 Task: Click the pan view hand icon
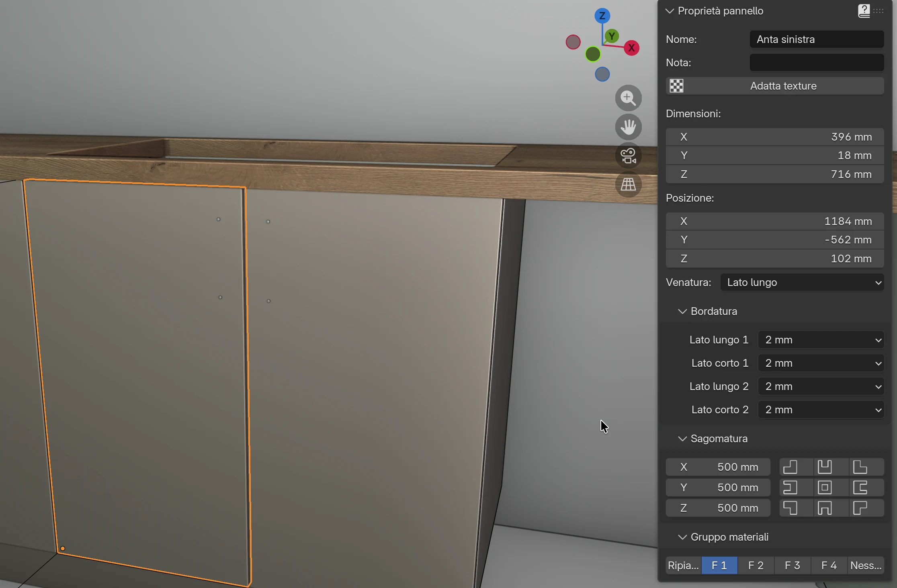tap(628, 127)
